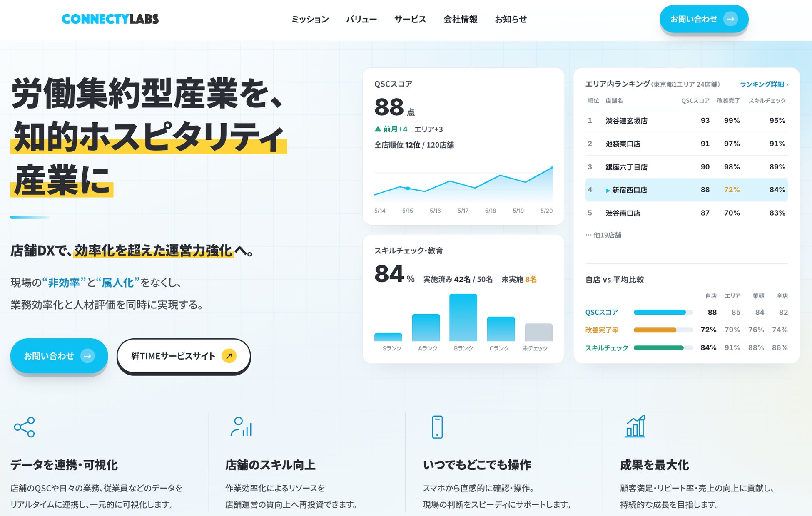
Task: Click the smartphone icon above いつでもどこでも操作
Action: pyautogui.click(x=437, y=427)
